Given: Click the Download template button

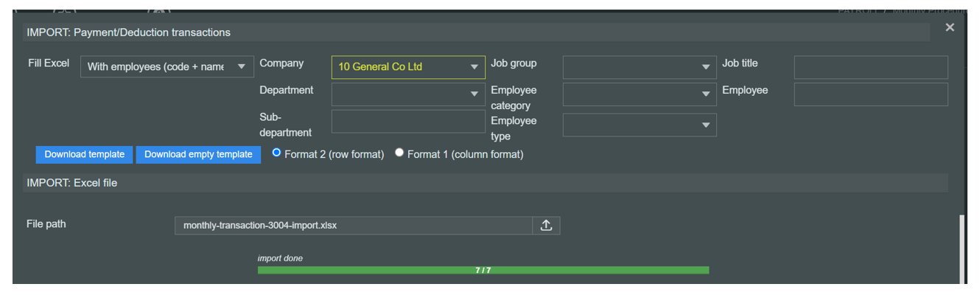Looking at the screenshot, I should pyautogui.click(x=85, y=155).
